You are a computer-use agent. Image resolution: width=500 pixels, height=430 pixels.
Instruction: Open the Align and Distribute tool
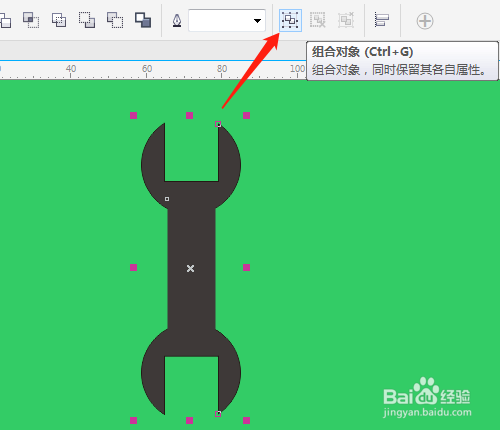tap(382, 19)
